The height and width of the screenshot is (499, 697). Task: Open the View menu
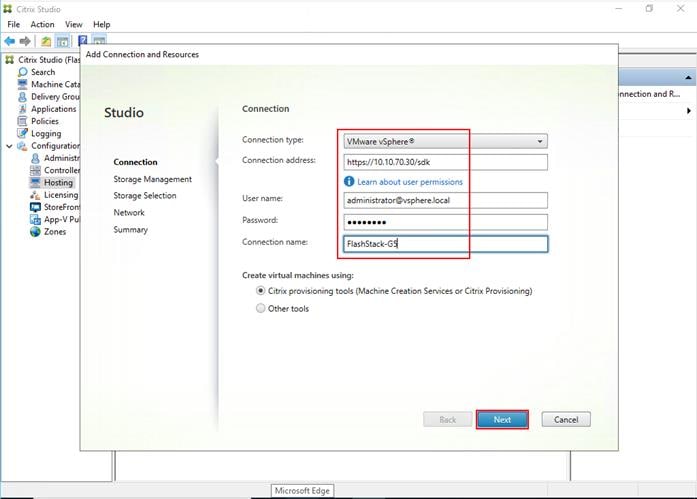pyautogui.click(x=73, y=24)
